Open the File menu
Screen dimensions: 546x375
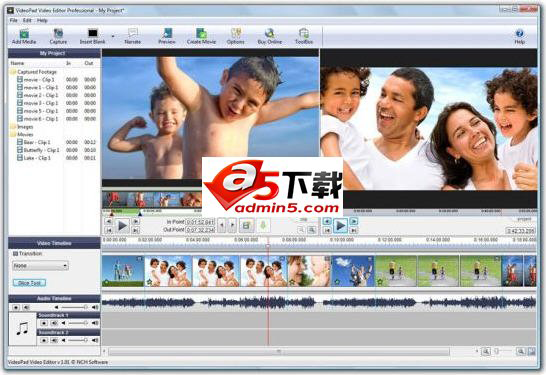tap(14, 21)
